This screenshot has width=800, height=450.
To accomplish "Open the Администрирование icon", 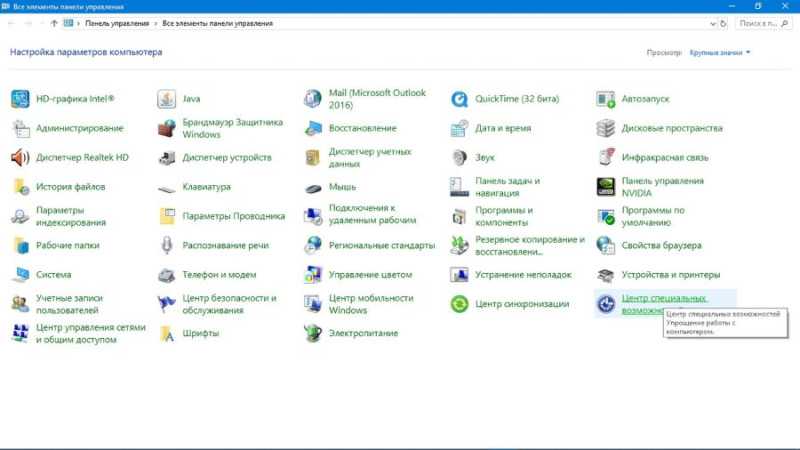I will [20, 128].
